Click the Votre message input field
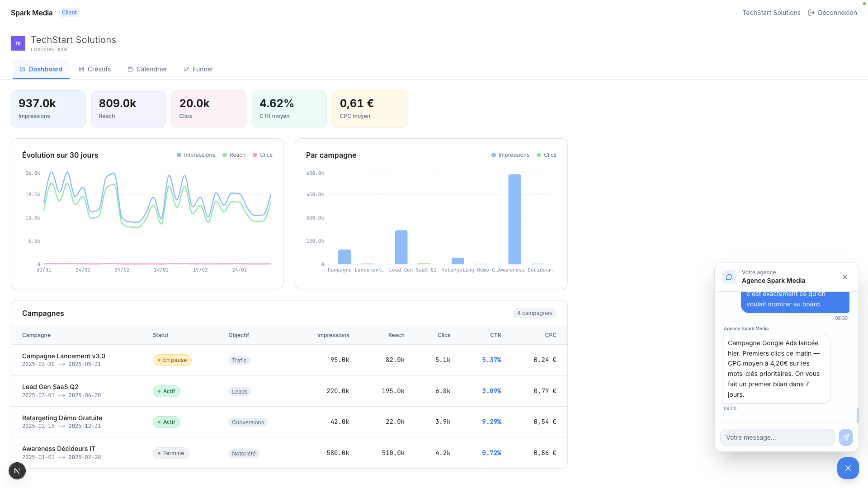The height and width of the screenshot is (488, 868). pyautogui.click(x=777, y=437)
